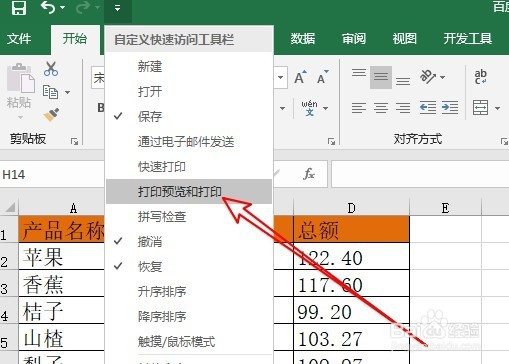Open the Orientation dropdown arrow
Image resolution: width=509 pixels, height=364 pixels.
(x=442, y=77)
